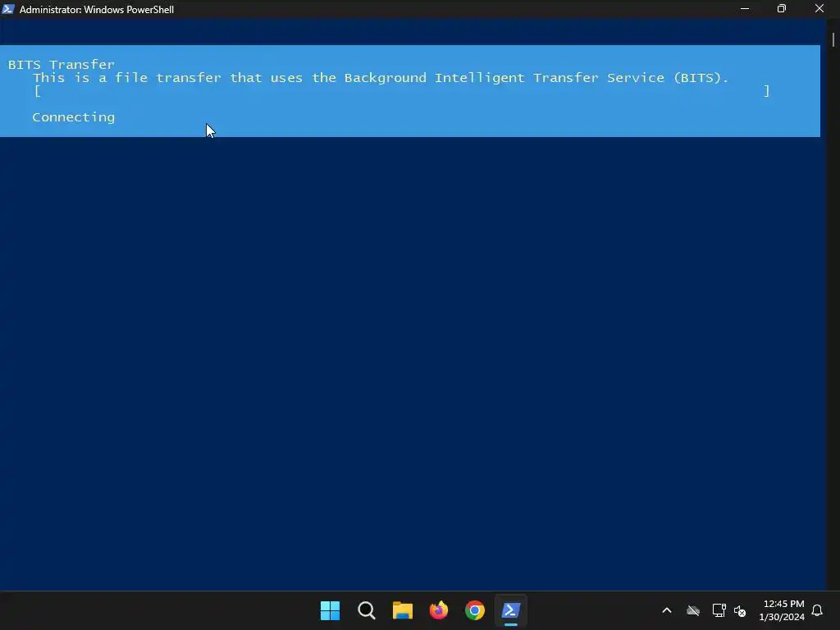840x630 pixels.
Task: Restore down the PowerShell window
Action: [x=782, y=9]
